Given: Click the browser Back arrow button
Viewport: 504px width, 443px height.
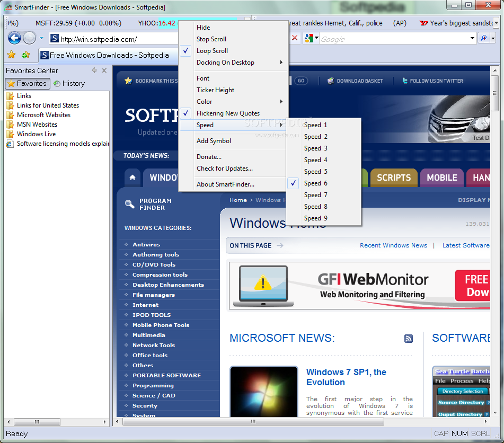Looking at the screenshot, I should (14, 38).
